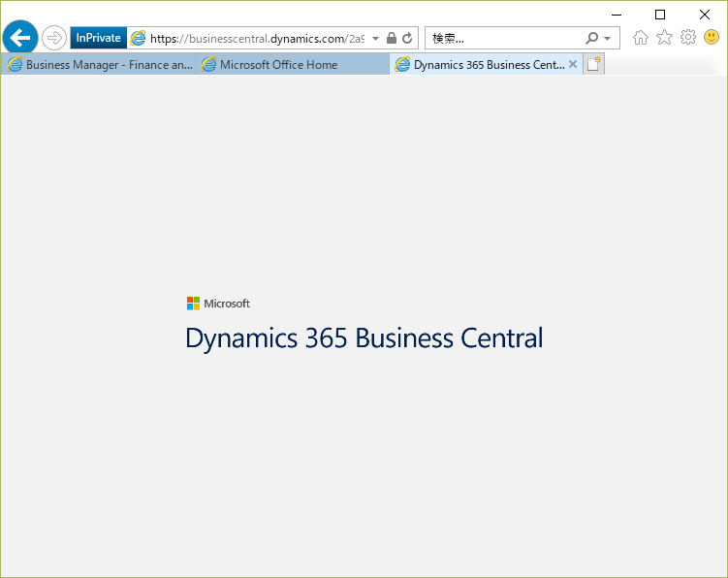Expand the search provider dropdown arrow
The height and width of the screenshot is (578, 728).
click(607, 39)
